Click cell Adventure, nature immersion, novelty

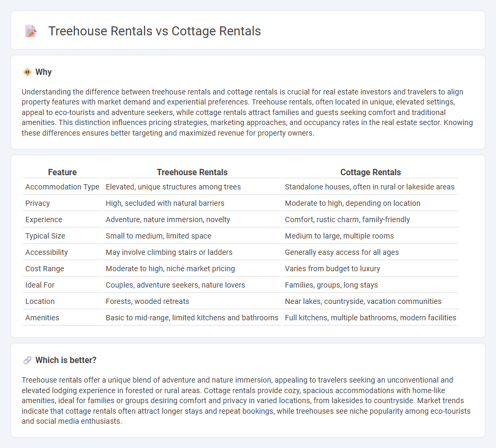(168, 220)
